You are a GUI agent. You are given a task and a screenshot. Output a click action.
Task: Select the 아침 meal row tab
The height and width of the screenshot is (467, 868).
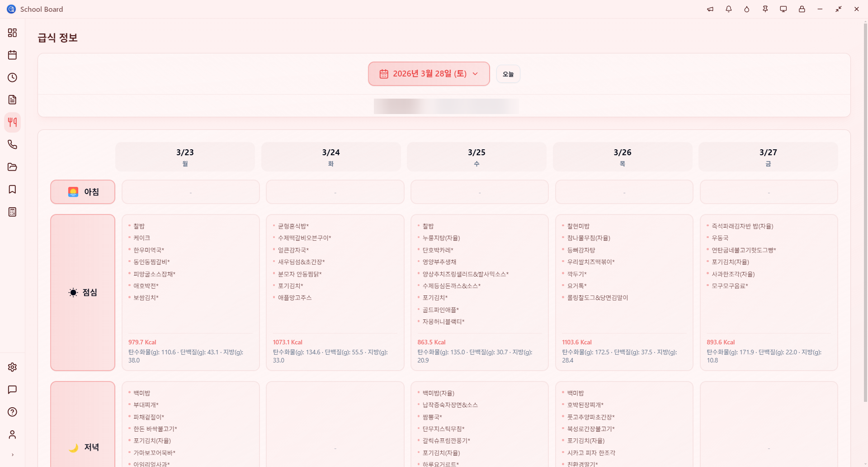(x=83, y=192)
